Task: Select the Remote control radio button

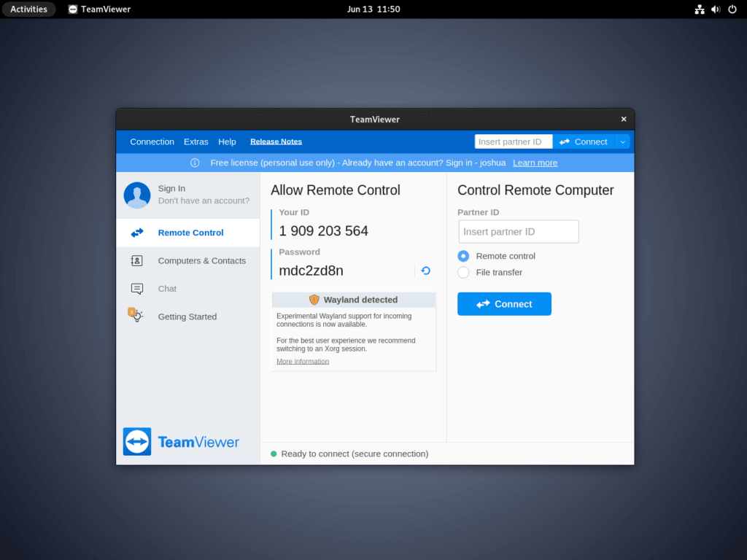Action: click(x=463, y=256)
